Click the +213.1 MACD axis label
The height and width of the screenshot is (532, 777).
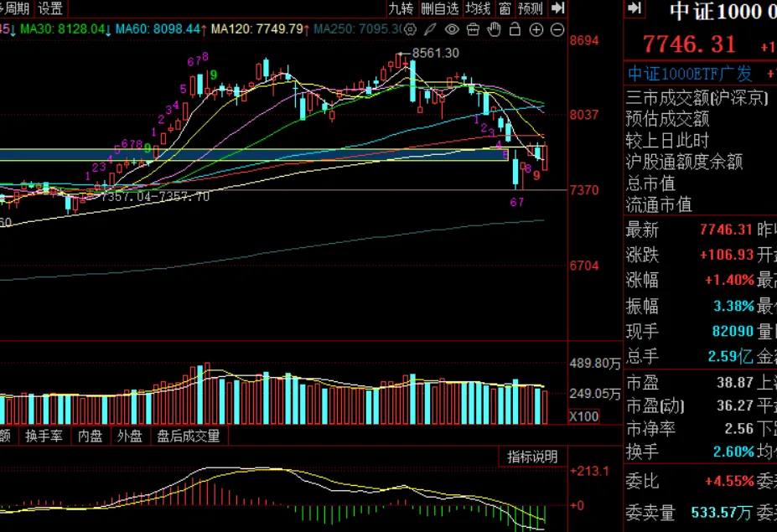pos(589,471)
